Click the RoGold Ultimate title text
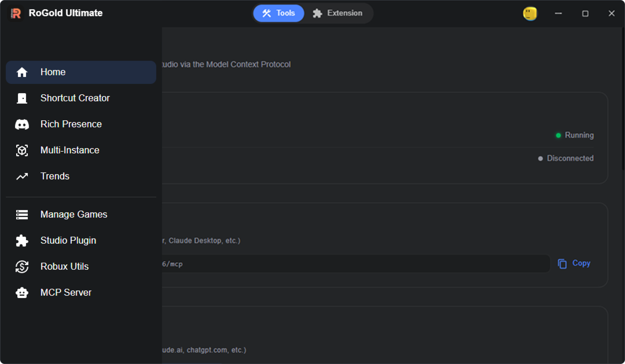 (x=66, y=13)
